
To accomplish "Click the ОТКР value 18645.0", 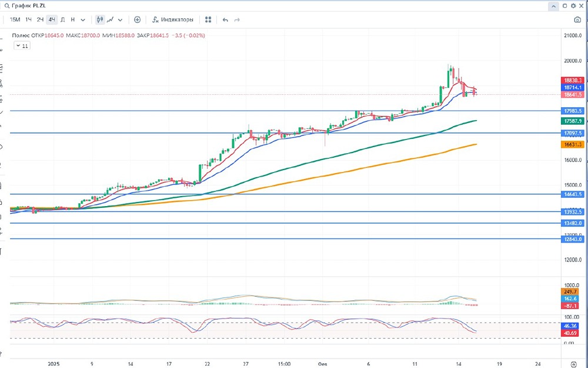I will tap(54, 35).
